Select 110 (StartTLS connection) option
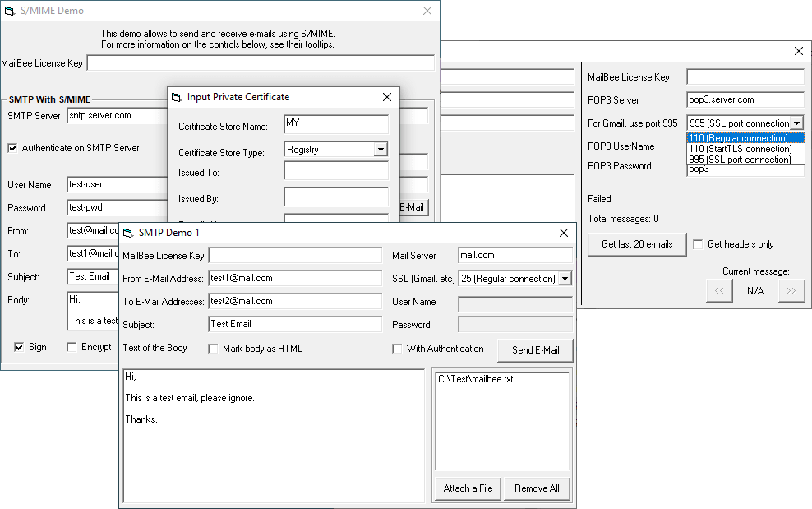This screenshot has width=812, height=509. (x=740, y=149)
